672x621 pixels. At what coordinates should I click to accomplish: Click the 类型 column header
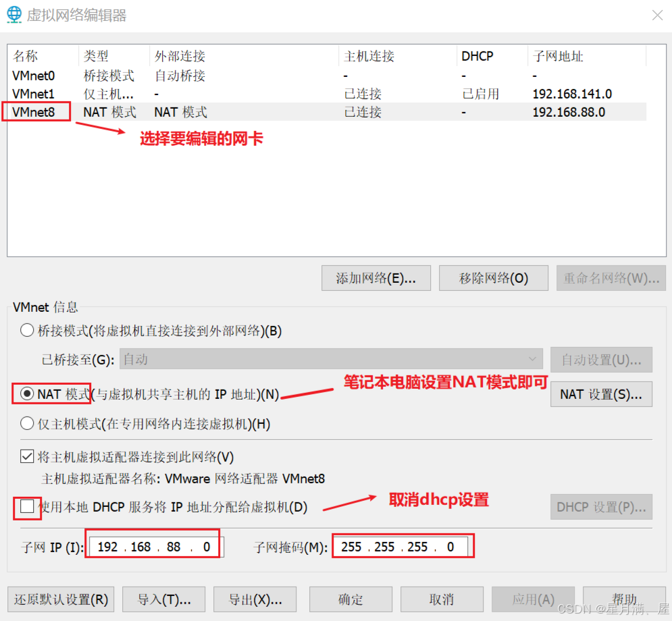(x=114, y=56)
